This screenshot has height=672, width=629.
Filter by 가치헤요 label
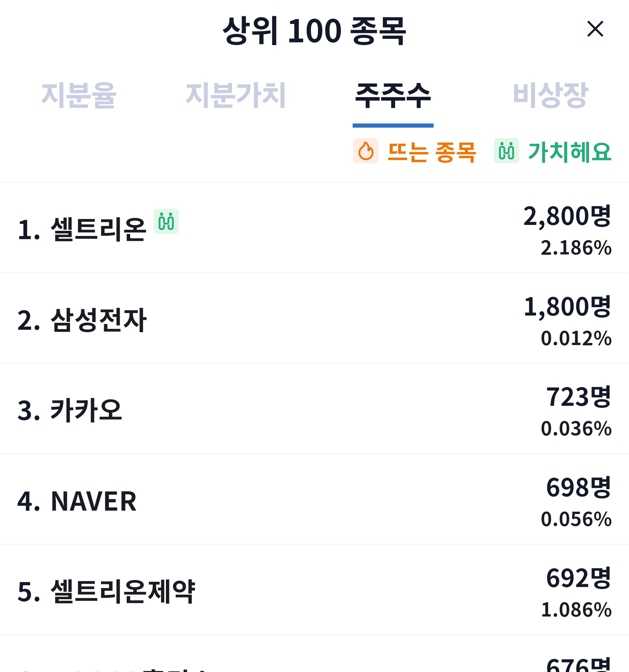(x=570, y=152)
